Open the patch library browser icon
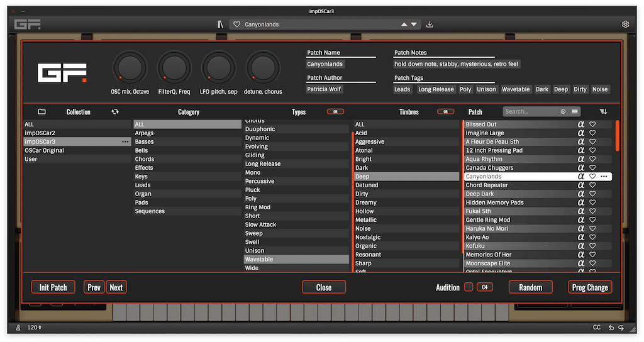Viewport: 644px width, 342px height. [x=220, y=25]
